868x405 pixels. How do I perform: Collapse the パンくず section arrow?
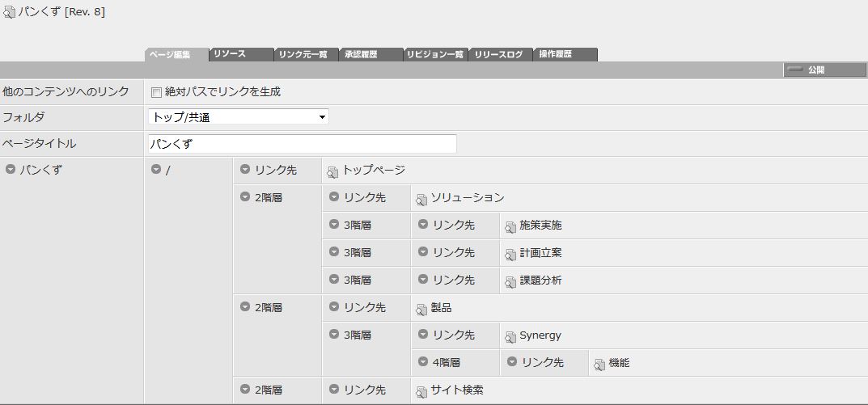(x=11, y=170)
